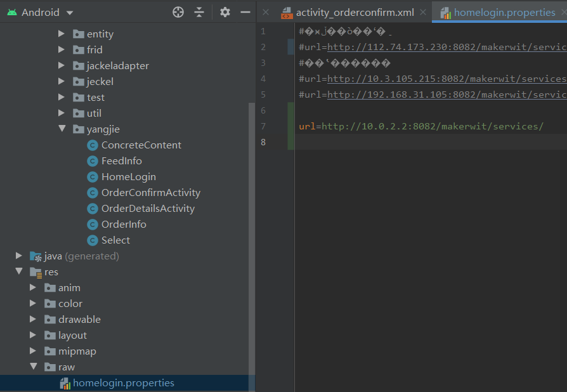
Task: Close the homelogin.properties tab
Action: pos(563,11)
